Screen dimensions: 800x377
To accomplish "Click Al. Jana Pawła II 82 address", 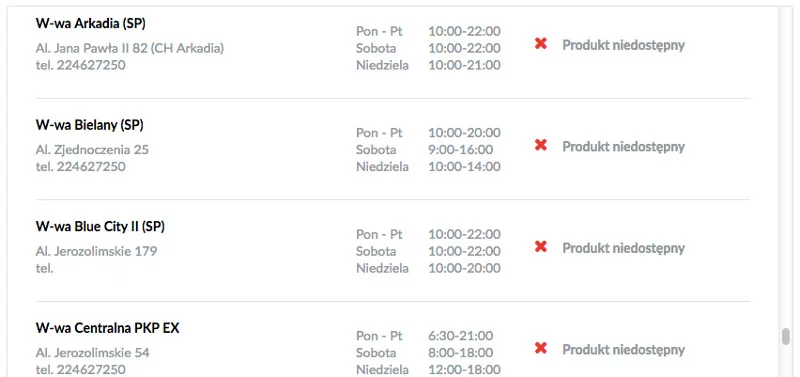I will click(x=130, y=48).
